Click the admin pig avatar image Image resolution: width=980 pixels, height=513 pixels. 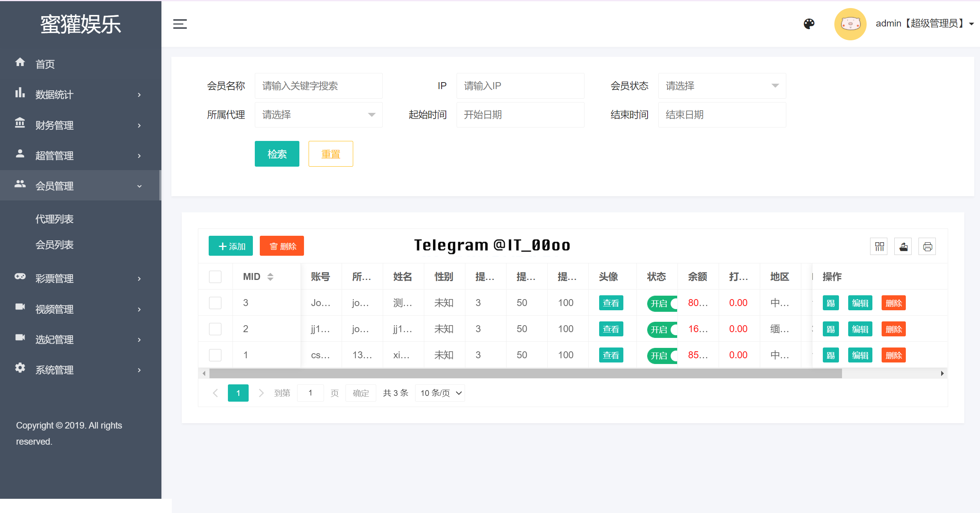pos(850,24)
